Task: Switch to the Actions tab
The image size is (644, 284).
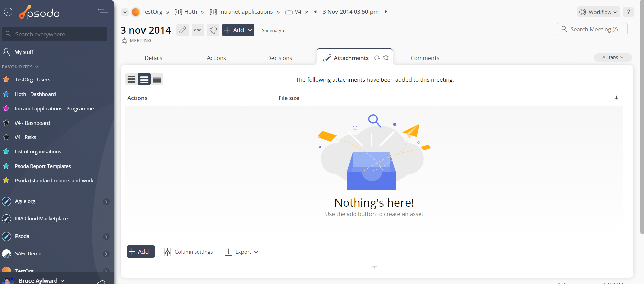Action: pos(216,58)
